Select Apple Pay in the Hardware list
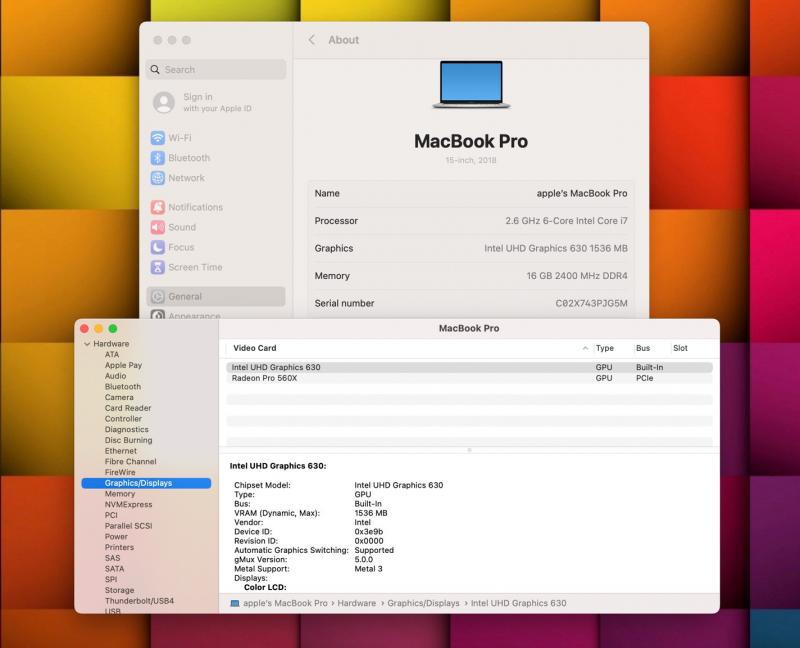The width and height of the screenshot is (800, 648). [123, 365]
